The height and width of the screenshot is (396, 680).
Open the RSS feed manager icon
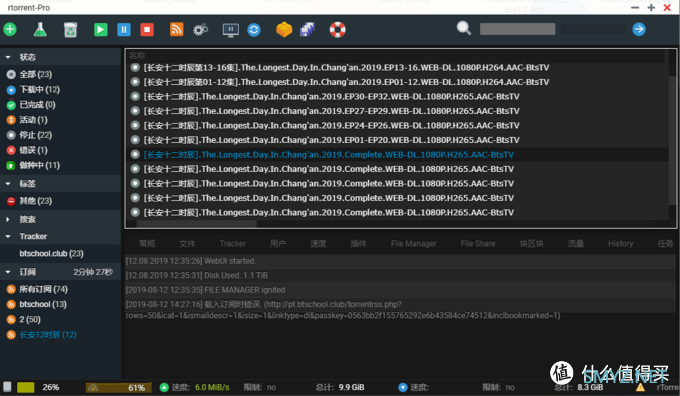[177, 29]
